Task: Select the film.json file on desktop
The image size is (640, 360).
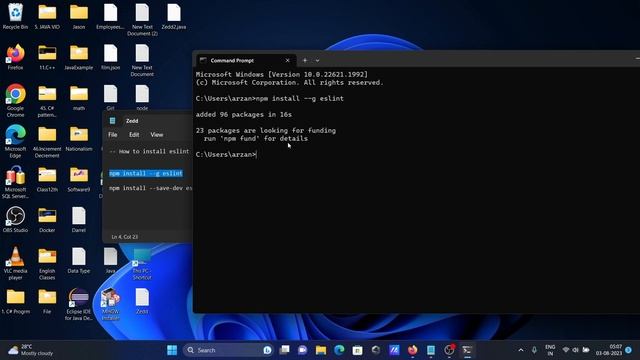Action: 110,57
